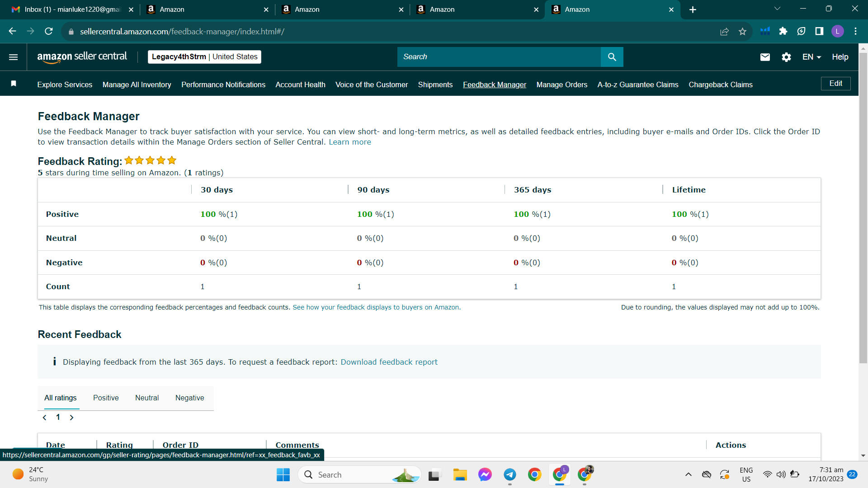
Task: Click the site lock icon in address bar
Action: [71, 32]
